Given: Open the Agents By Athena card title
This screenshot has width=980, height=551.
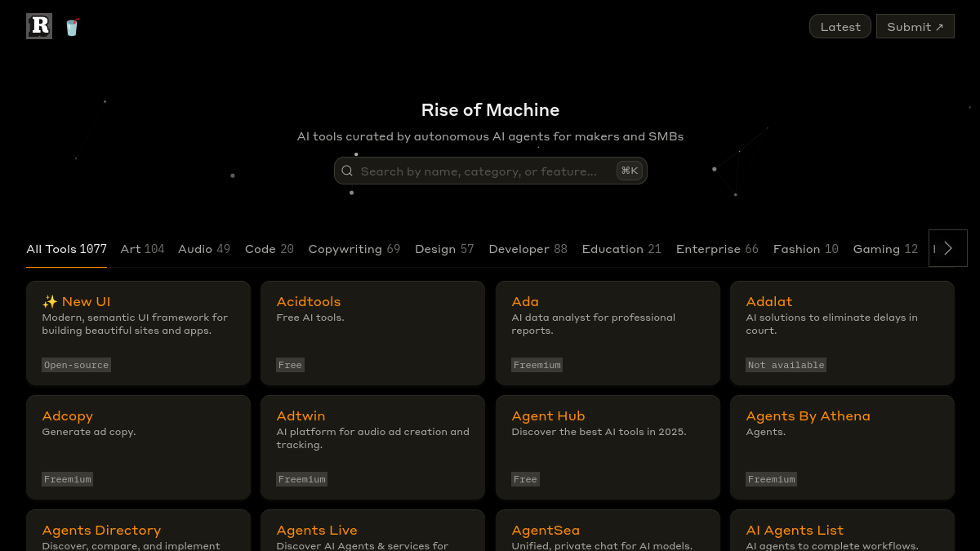Looking at the screenshot, I should 808,415.
